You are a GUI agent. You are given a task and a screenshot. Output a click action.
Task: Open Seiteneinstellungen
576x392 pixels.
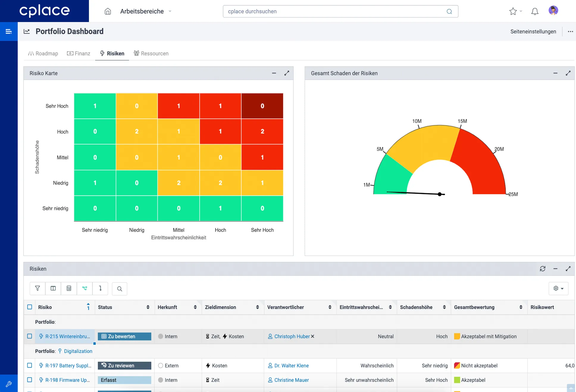(x=533, y=32)
